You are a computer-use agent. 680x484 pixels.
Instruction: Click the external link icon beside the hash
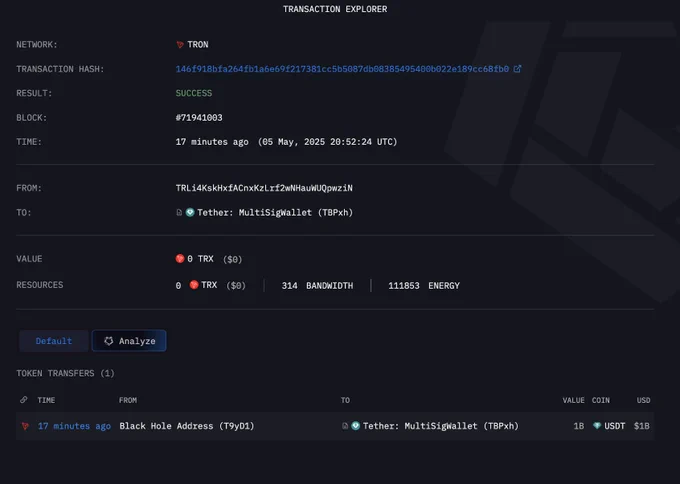(517, 69)
